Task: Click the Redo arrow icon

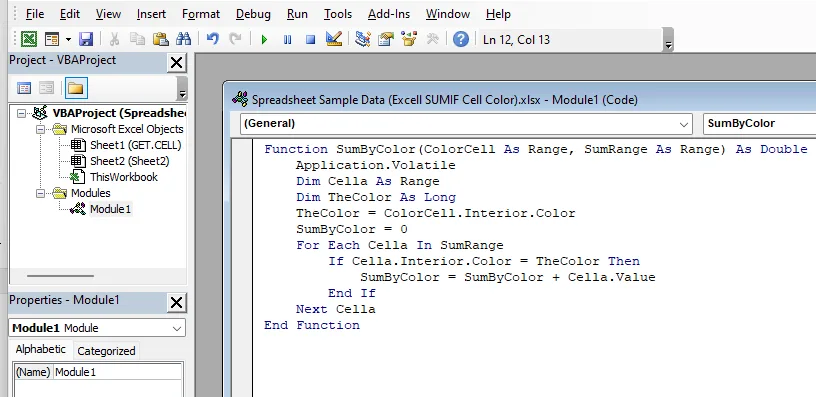Action: pyautogui.click(x=235, y=40)
